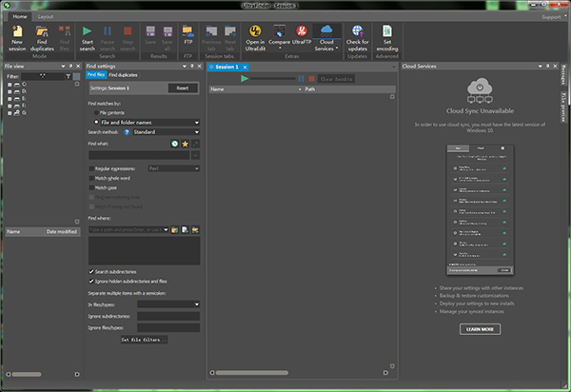Select the Find duplicates tab in Find settings
571x392 pixels.
point(123,74)
